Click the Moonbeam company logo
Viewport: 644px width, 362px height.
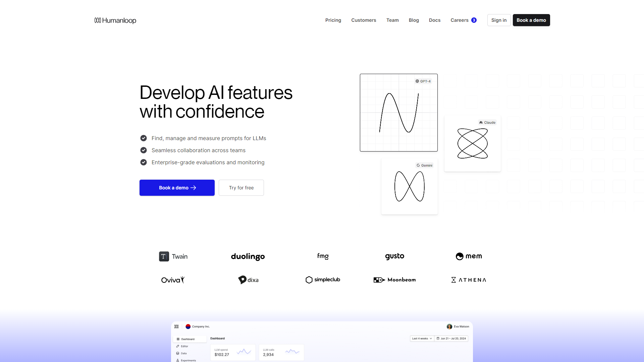point(394,279)
